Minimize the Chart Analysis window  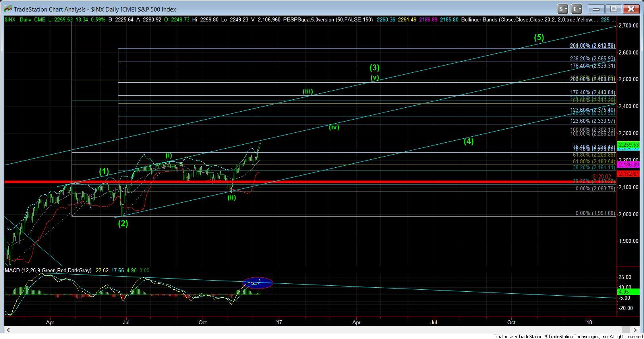598,9
